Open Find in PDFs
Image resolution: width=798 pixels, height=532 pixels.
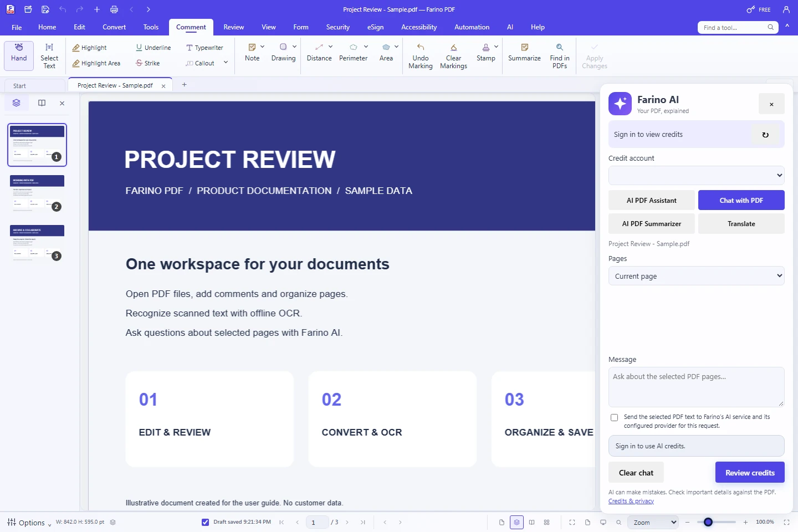560,56
